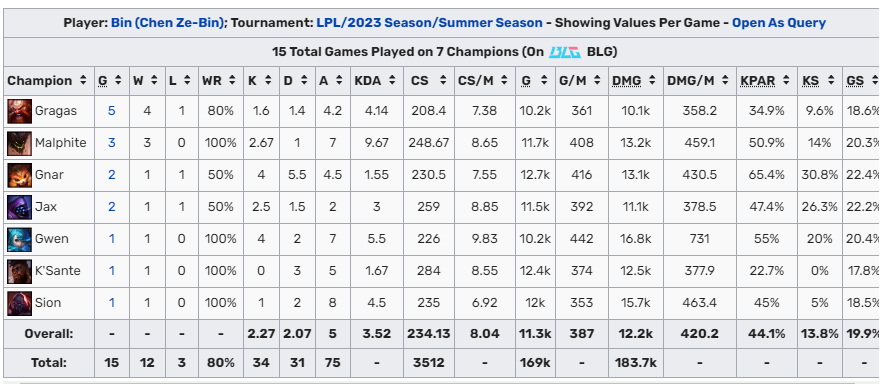Open Malphite games count link 3

coord(111,143)
